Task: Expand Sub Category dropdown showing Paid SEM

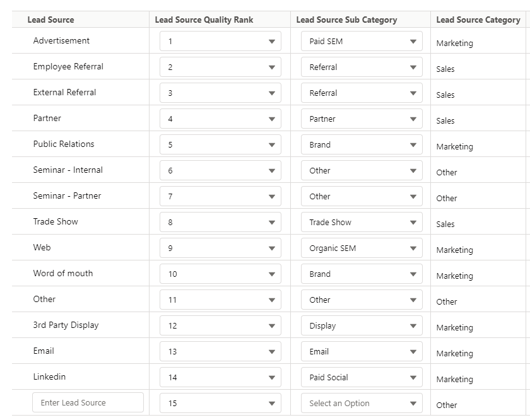Action: (361, 42)
